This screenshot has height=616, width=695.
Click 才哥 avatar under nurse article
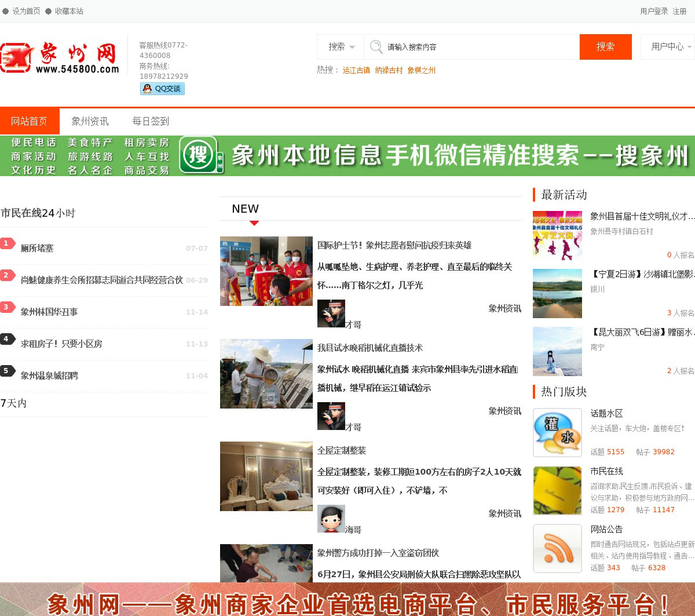coord(331,314)
